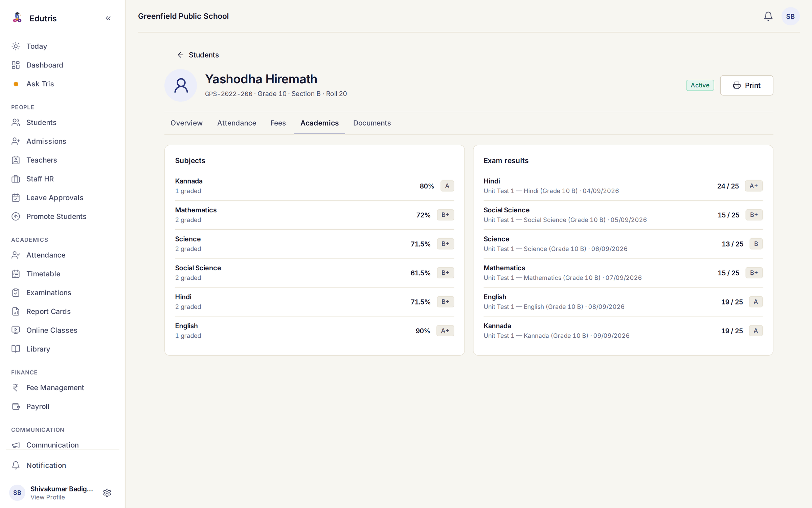The width and height of the screenshot is (812, 508).
Task: Click the Library book icon
Action: (x=16, y=349)
